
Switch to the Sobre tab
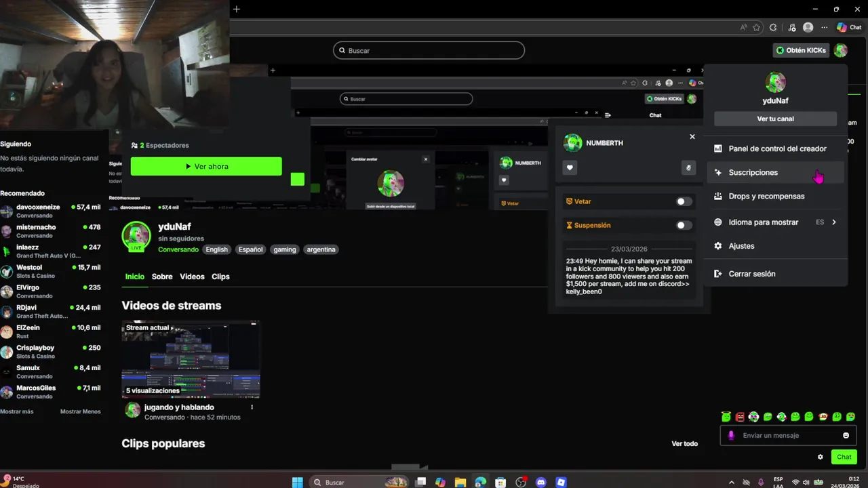click(162, 277)
